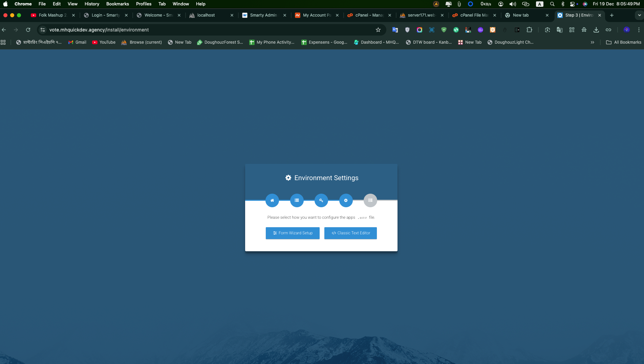Open the tab search dropdown arrow

click(639, 15)
